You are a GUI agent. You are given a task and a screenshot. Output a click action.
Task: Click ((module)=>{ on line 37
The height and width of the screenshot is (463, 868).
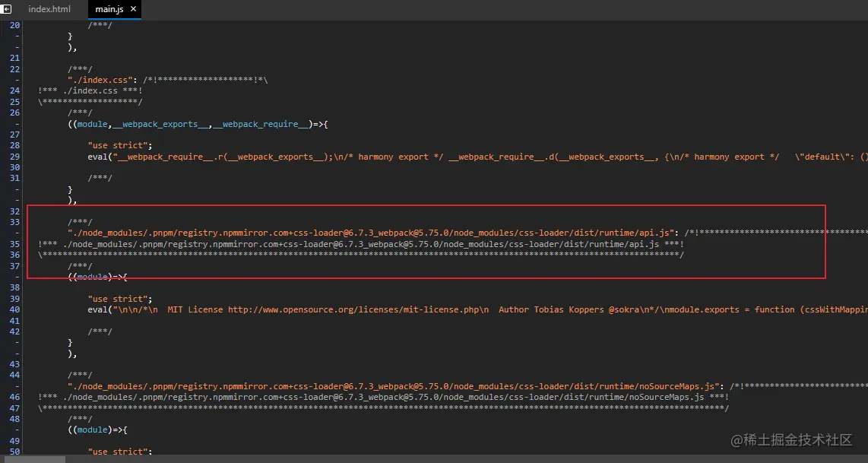click(x=98, y=277)
